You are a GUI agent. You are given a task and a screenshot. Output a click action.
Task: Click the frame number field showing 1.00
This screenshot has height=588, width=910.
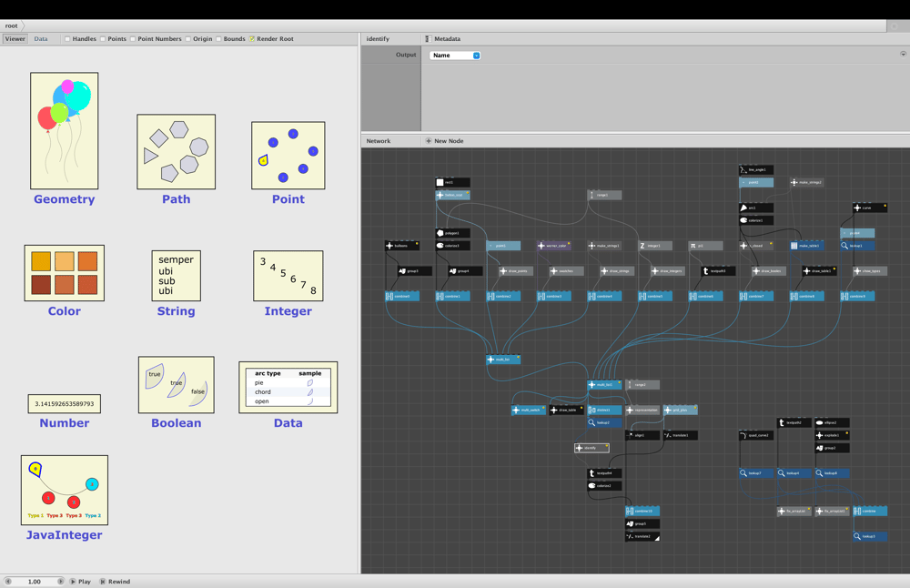(35, 581)
